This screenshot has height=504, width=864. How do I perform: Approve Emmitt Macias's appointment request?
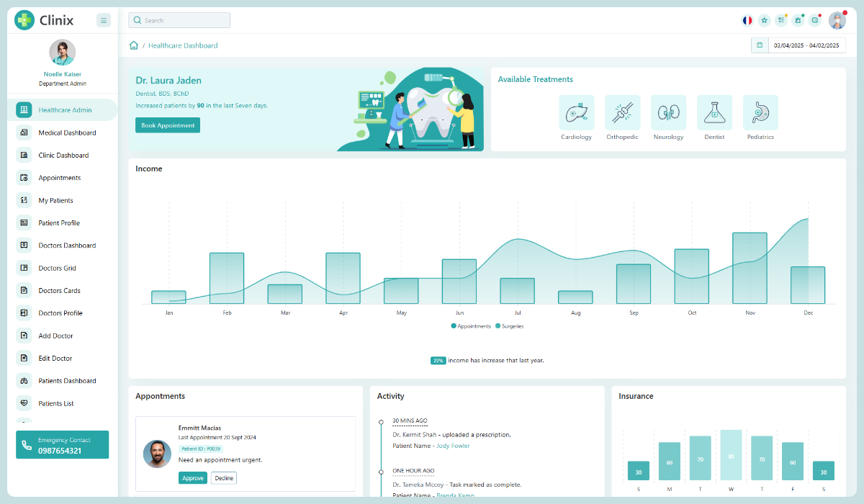tap(192, 477)
